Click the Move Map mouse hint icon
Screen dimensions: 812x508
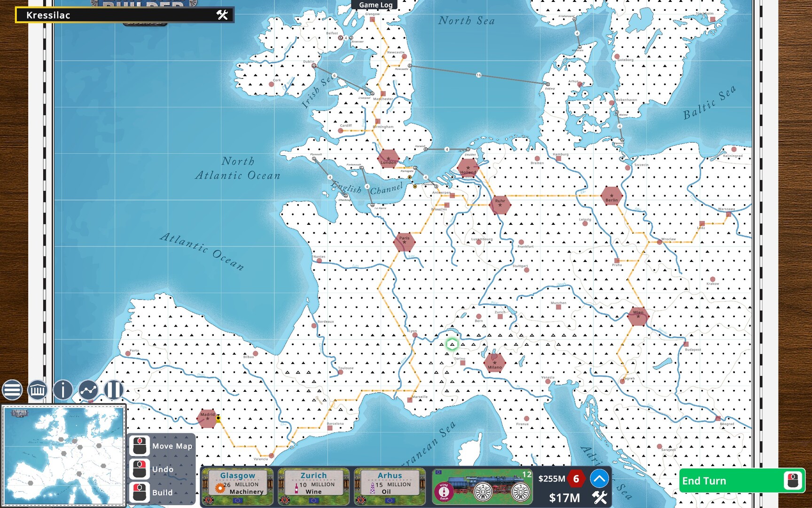139,446
